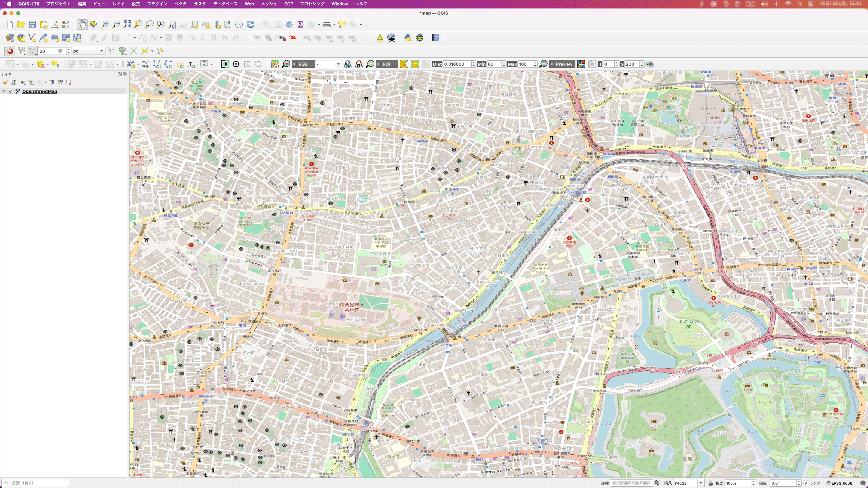Open the Python console icon
This screenshot has width=868, height=488.
click(408, 38)
